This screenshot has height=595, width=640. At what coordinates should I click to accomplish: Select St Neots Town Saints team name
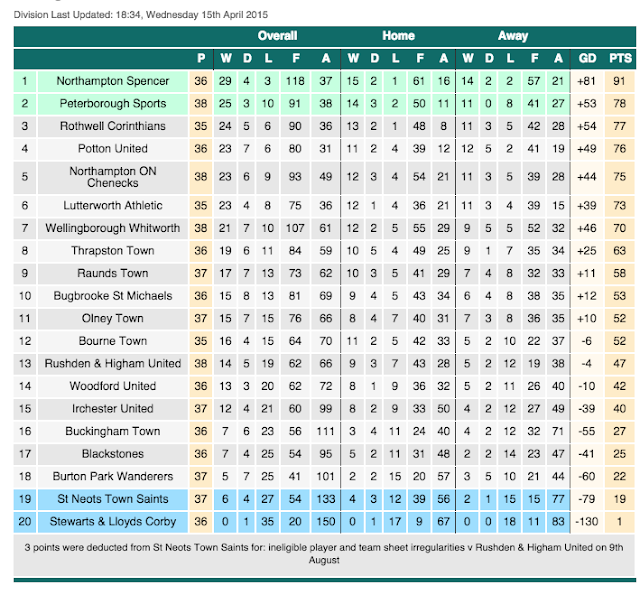tap(113, 499)
